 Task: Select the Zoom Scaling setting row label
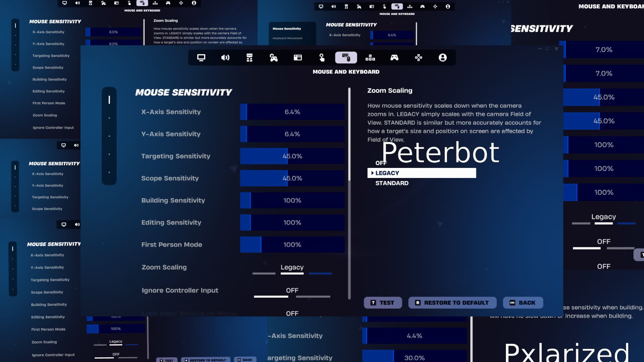164,267
